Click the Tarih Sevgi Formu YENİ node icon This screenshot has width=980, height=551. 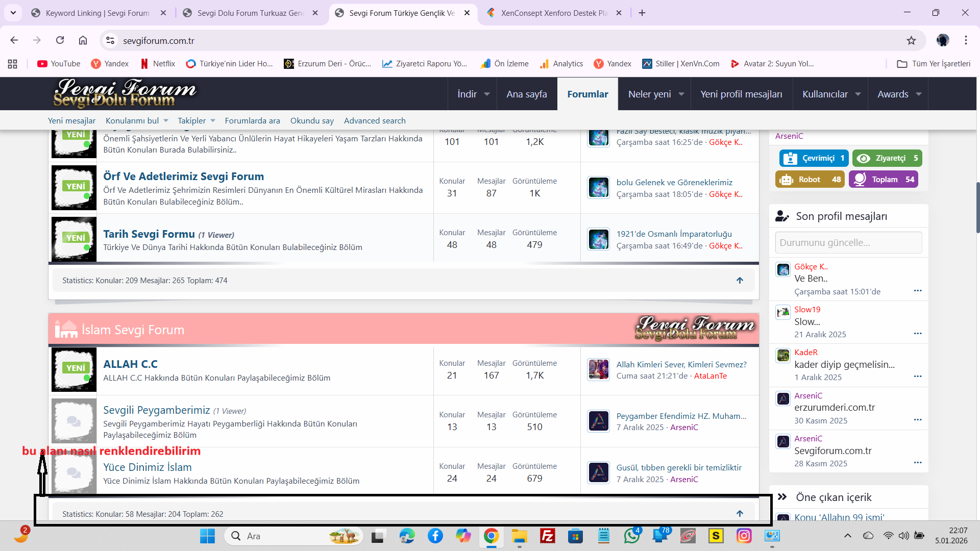point(74,239)
